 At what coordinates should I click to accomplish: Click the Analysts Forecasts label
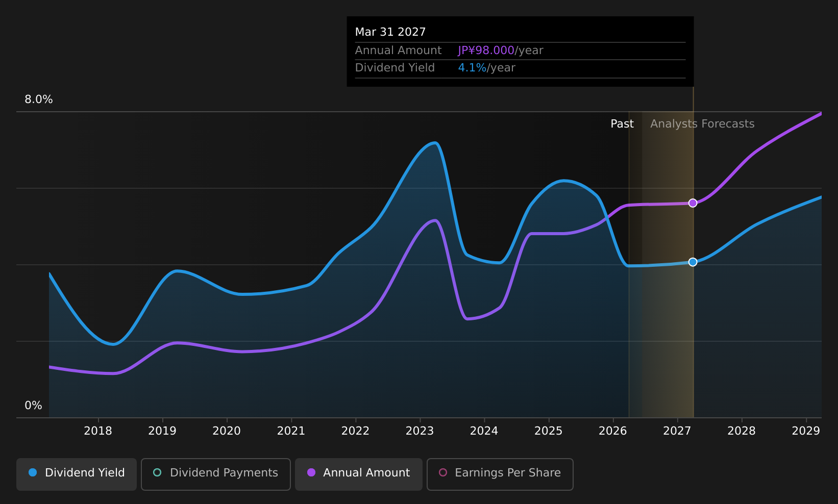[x=702, y=124]
